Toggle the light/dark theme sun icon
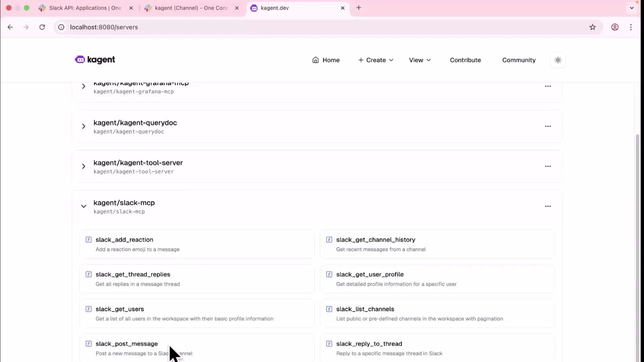This screenshot has width=644, height=362. pyautogui.click(x=558, y=60)
